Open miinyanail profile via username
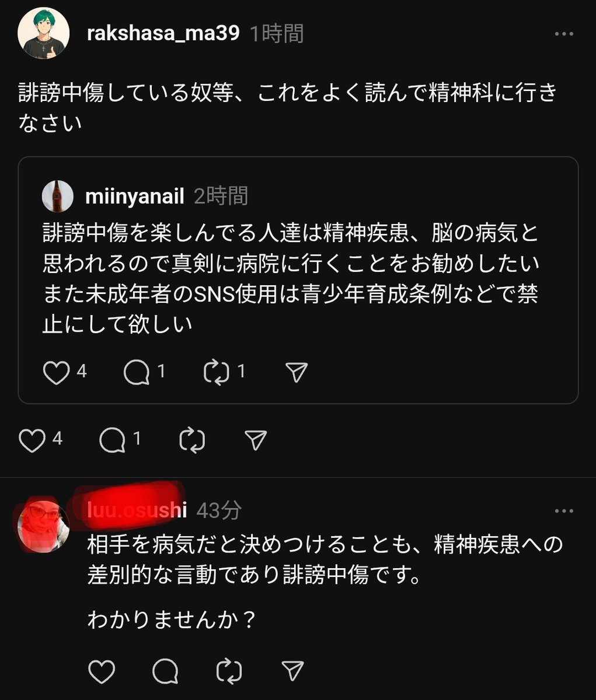The width and height of the screenshot is (596, 700). click(135, 197)
